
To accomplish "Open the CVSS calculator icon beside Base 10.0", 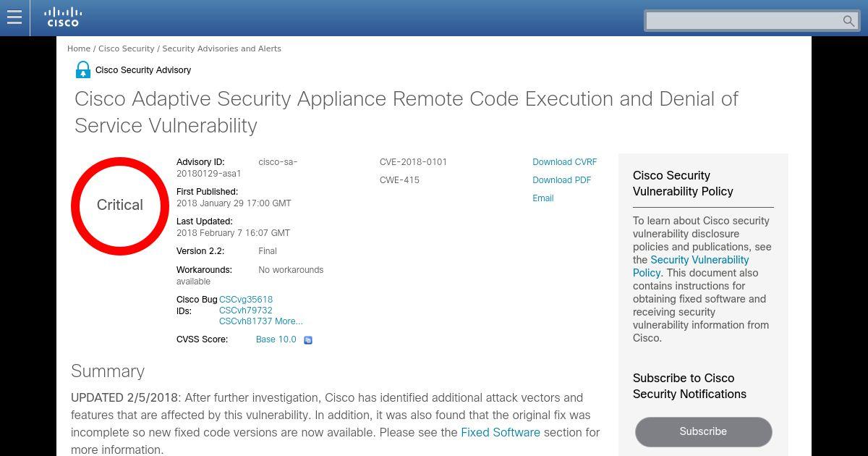I will click(308, 340).
